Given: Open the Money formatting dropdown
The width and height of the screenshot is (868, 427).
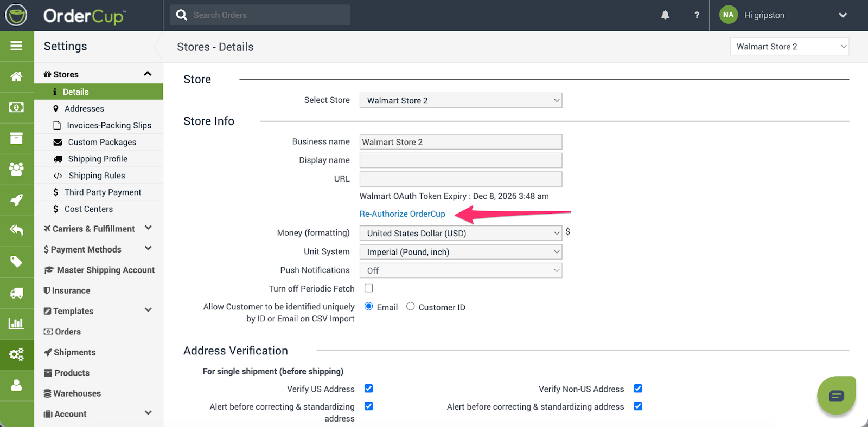Looking at the screenshot, I should coord(461,233).
